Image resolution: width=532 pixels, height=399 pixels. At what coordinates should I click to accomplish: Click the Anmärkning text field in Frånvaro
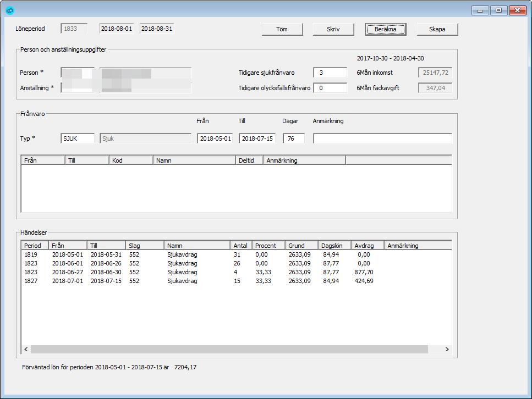(x=383, y=138)
